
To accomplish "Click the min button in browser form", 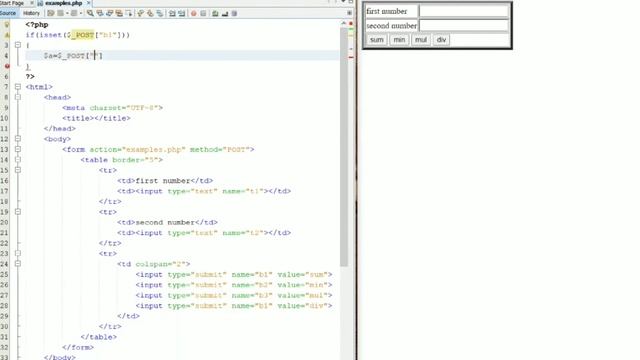I will click(x=399, y=40).
